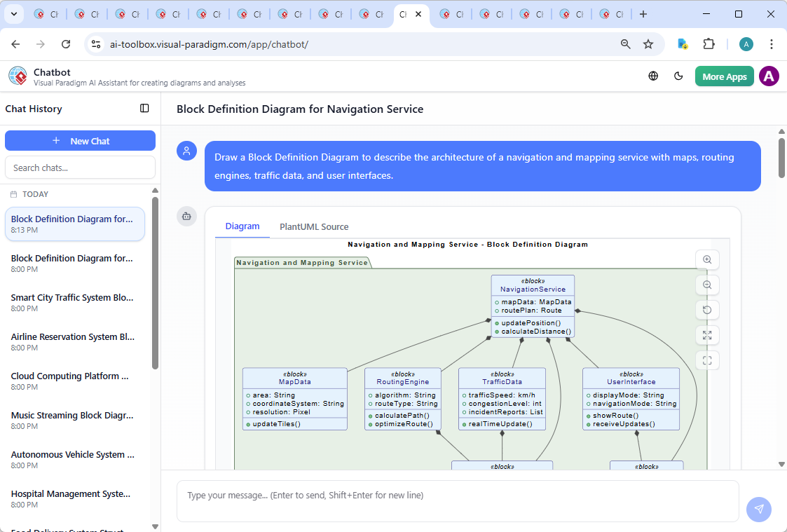Open Chrome's three-dot menu
The width and height of the screenshot is (787, 532).
coord(772,43)
